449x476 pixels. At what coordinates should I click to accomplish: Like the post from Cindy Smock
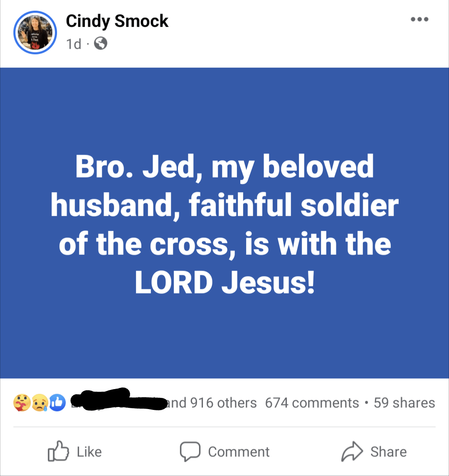coord(76,451)
